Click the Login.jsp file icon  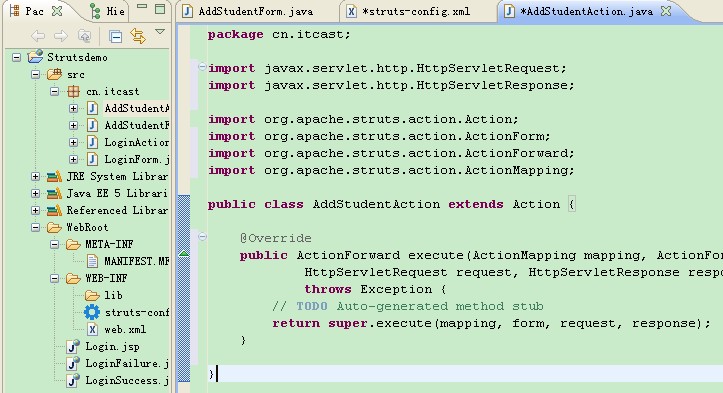(x=73, y=346)
